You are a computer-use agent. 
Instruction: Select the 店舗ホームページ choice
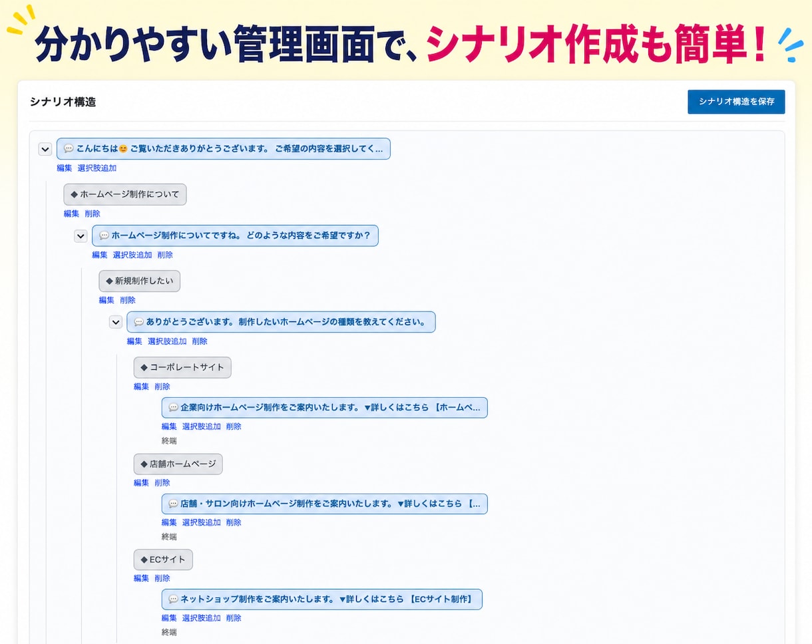coord(178,464)
